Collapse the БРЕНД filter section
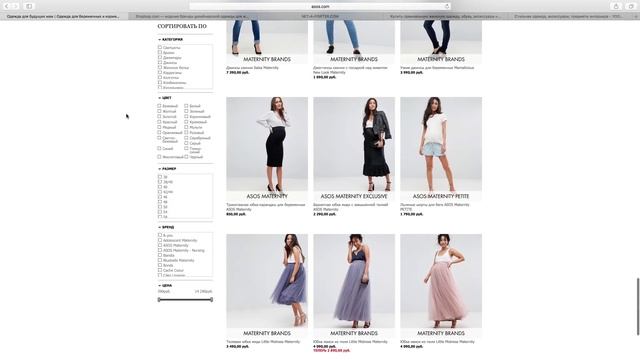Image resolution: width=640 pixels, height=360 pixels. [x=166, y=227]
